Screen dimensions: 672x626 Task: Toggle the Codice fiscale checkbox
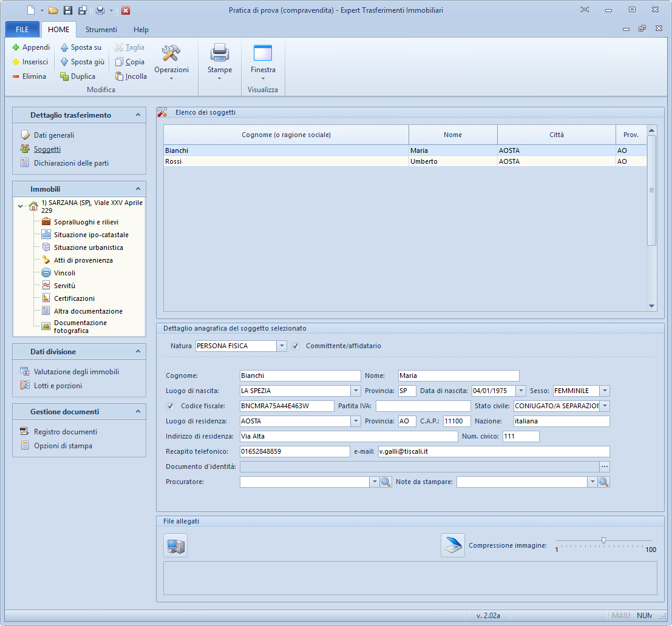pyautogui.click(x=170, y=406)
